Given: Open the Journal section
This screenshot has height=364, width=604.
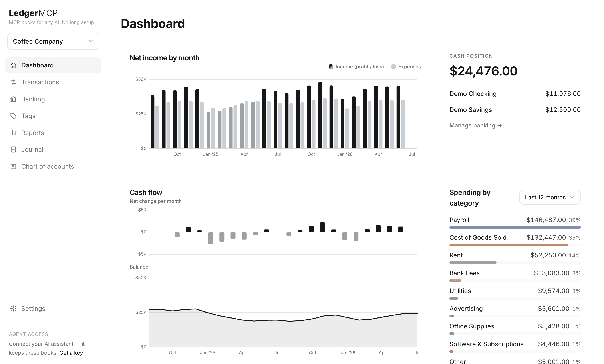Looking at the screenshot, I should [x=53, y=150].
